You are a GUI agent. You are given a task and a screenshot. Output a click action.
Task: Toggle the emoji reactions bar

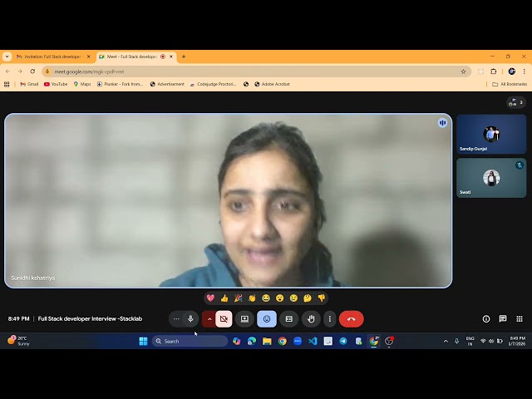pyautogui.click(x=267, y=319)
